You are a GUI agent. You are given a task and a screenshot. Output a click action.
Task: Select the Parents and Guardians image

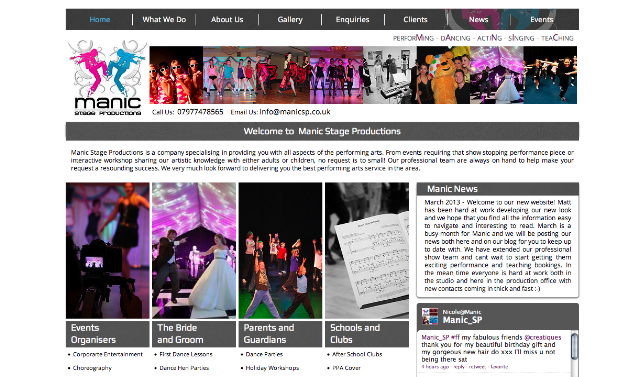point(280,251)
